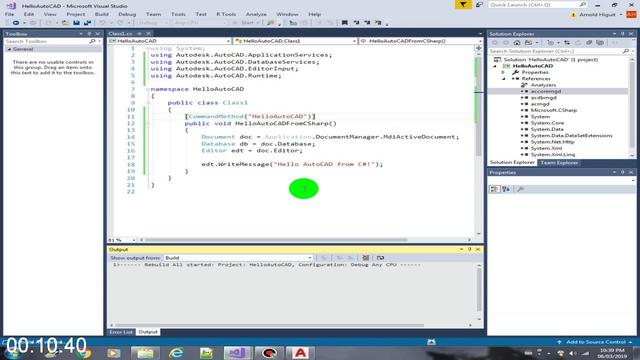Open the Debug menu
Screen dimensions: 640x360
click(x=127, y=14)
